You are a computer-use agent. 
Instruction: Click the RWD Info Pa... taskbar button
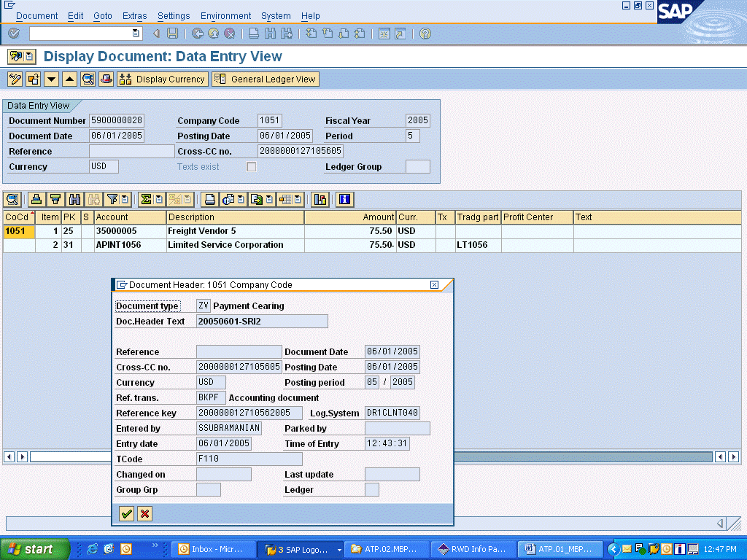click(x=473, y=550)
